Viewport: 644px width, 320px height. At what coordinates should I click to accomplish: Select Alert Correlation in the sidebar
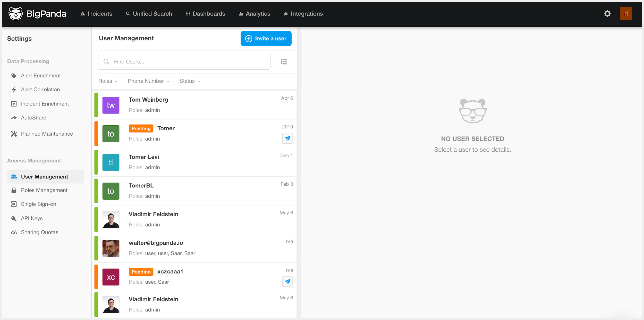click(x=40, y=89)
